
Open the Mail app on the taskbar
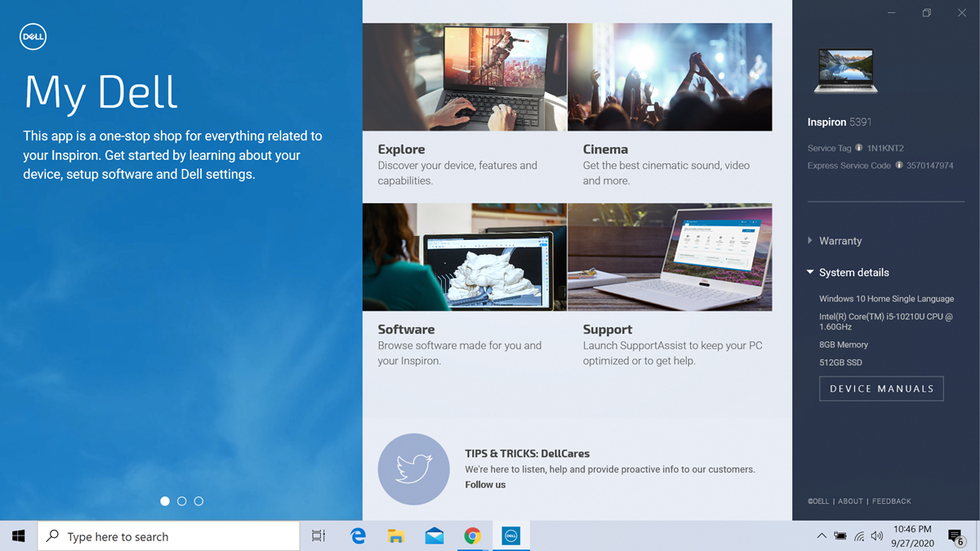pyautogui.click(x=434, y=536)
